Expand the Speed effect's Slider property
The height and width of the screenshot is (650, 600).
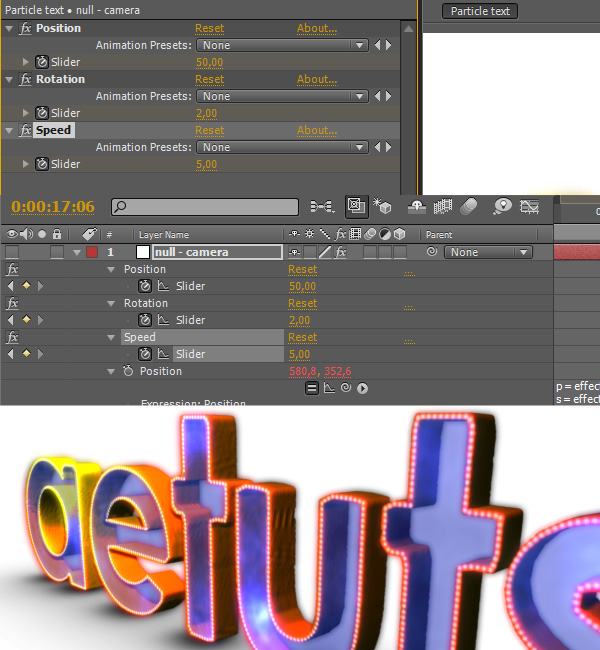click(26, 164)
